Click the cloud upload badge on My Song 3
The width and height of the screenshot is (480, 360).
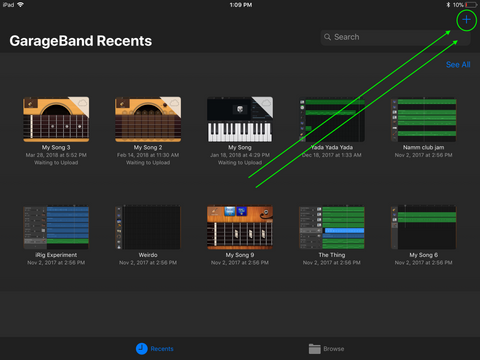82,103
